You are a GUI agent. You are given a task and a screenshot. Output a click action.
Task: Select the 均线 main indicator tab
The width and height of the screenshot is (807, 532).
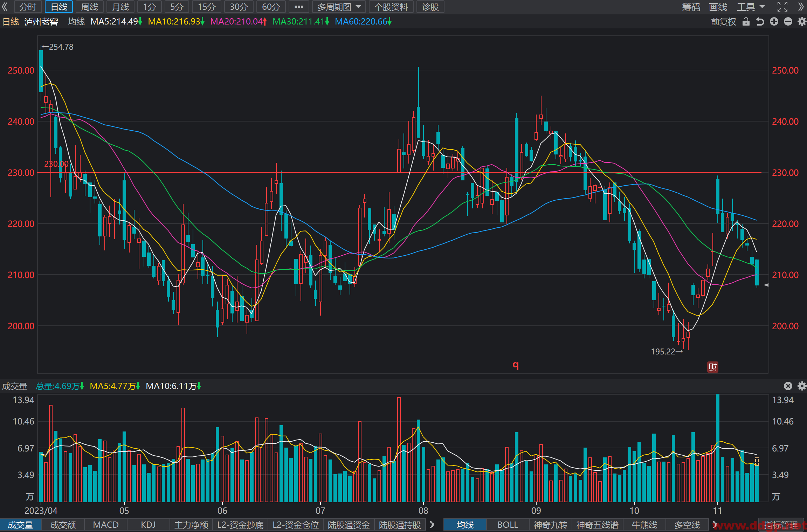click(x=465, y=525)
